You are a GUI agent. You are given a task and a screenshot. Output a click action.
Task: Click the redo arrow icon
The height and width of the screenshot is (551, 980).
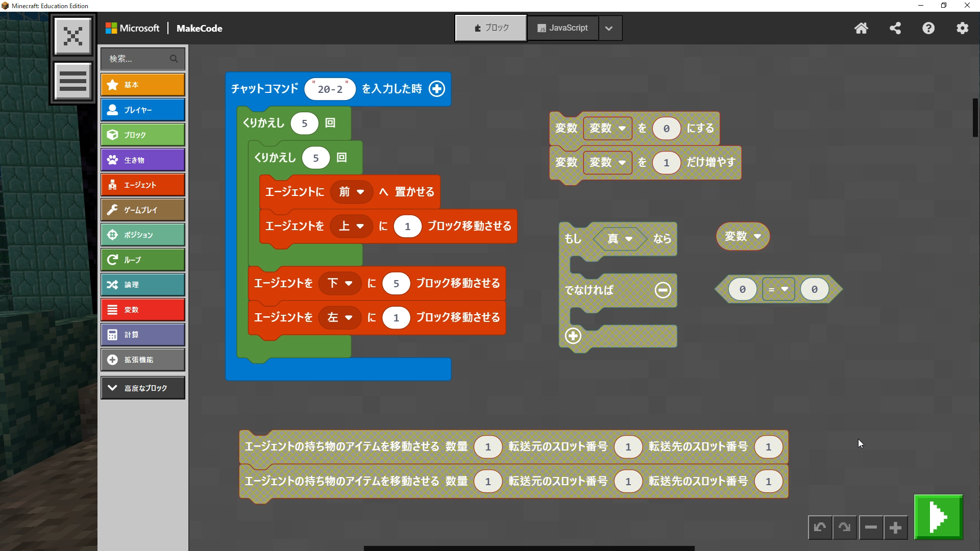pos(844,528)
